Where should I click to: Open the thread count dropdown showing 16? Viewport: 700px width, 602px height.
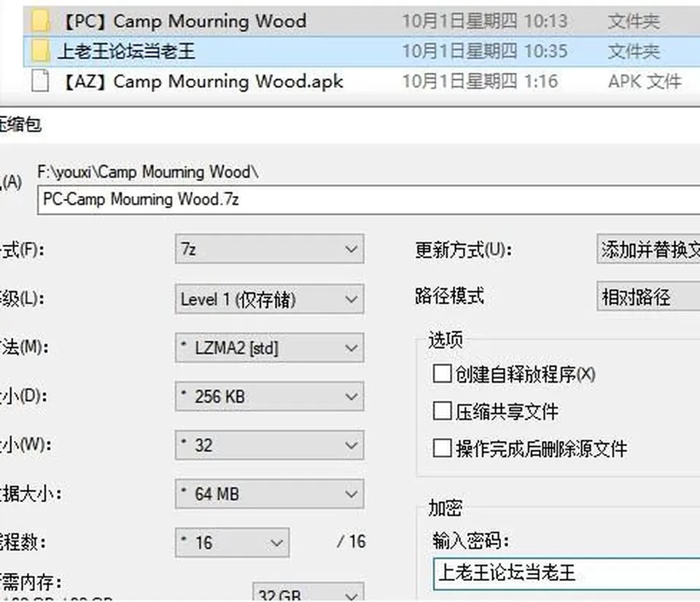pos(232,543)
